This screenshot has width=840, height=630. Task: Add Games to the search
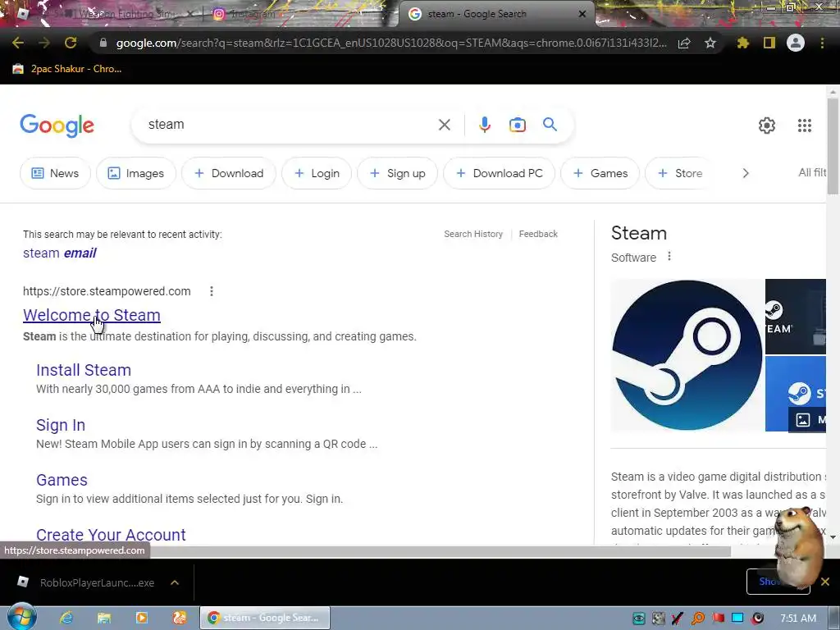600,173
